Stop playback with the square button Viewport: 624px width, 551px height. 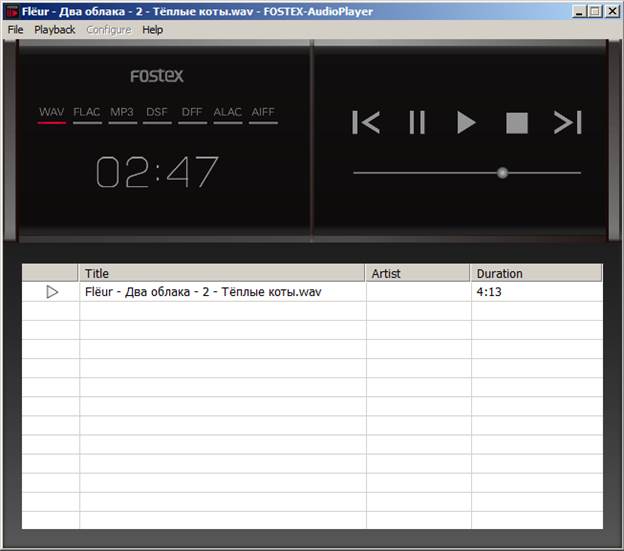517,123
